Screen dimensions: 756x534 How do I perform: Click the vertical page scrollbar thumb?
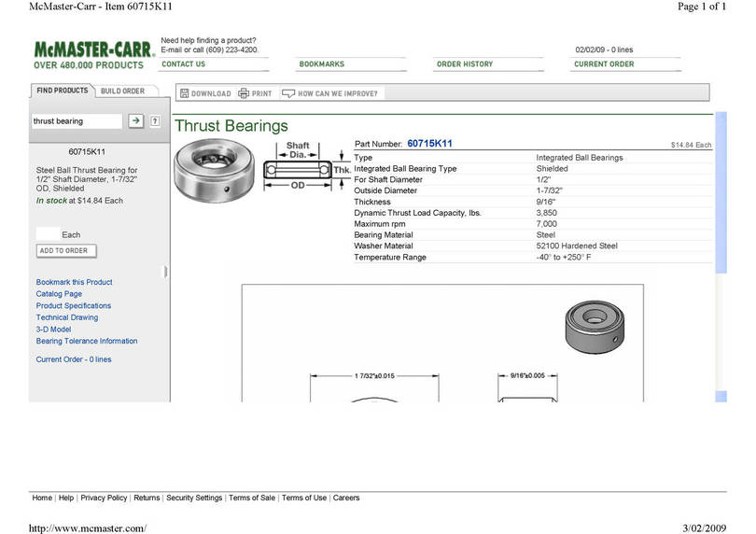coord(721,193)
